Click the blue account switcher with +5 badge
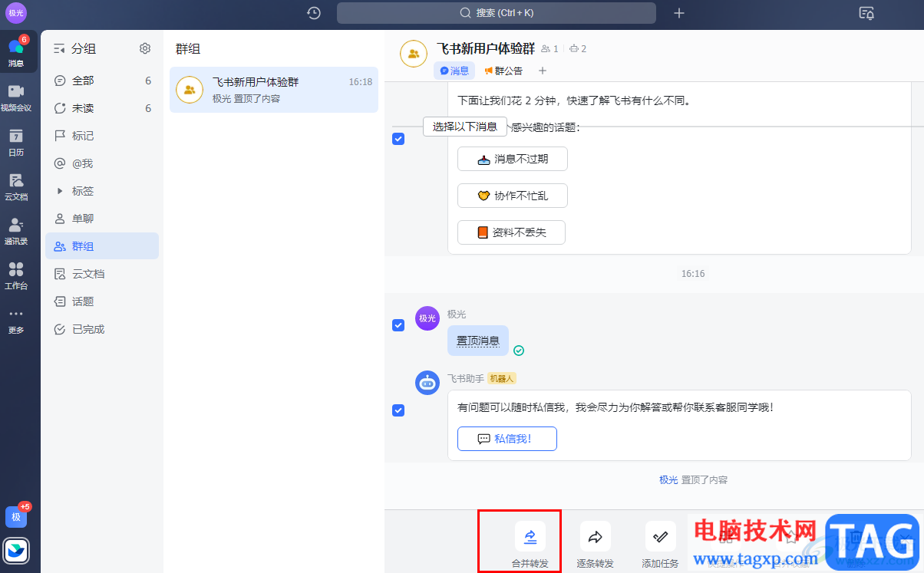This screenshot has height=573, width=924. 16,516
